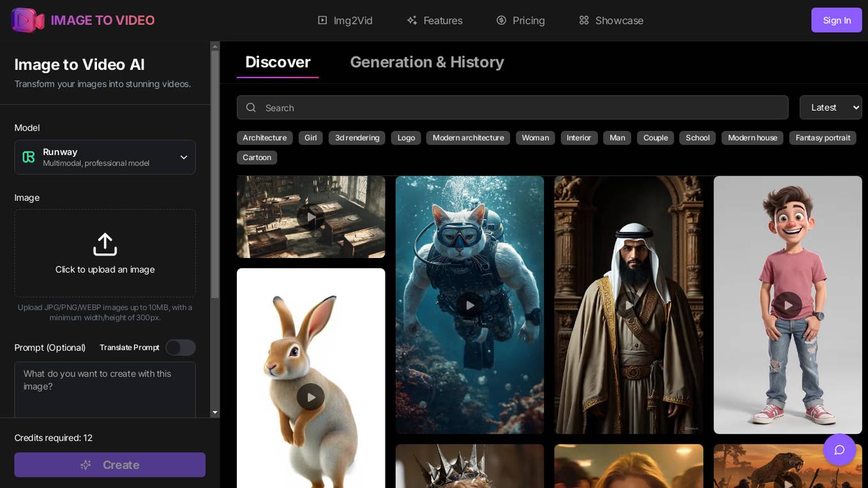Filter by Couple tag

(x=655, y=138)
